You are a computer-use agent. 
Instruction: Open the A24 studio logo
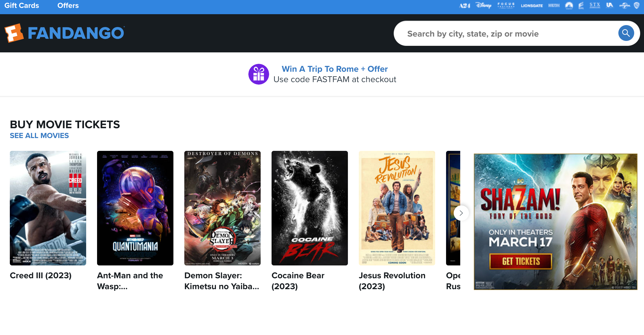(x=464, y=5)
